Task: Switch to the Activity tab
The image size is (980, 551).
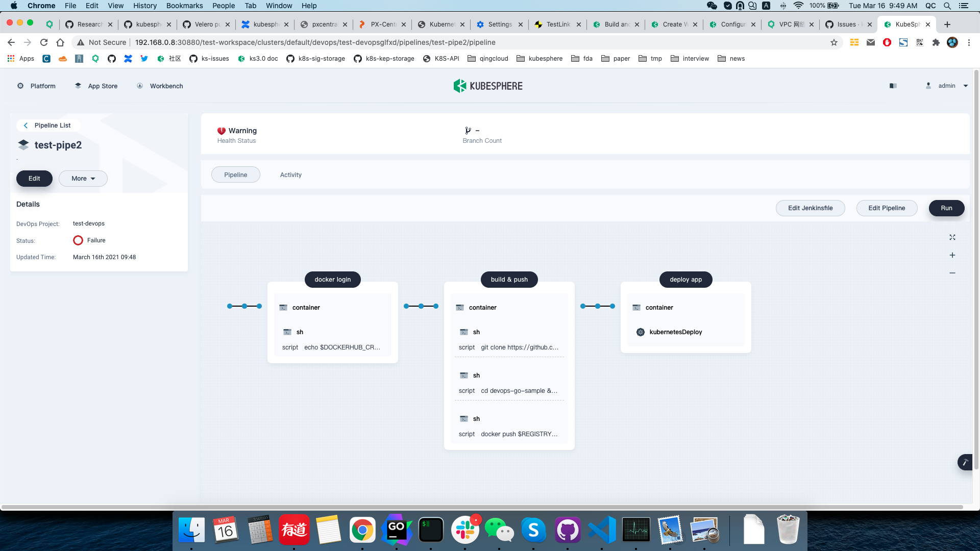Action: [291, 174]
